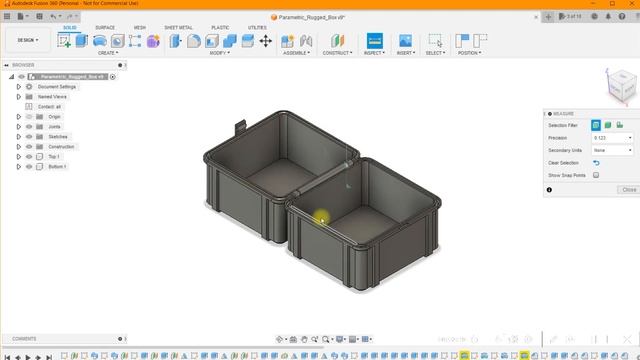
Task: Switch to the Plastic tab
Action: tap(220, 27)
